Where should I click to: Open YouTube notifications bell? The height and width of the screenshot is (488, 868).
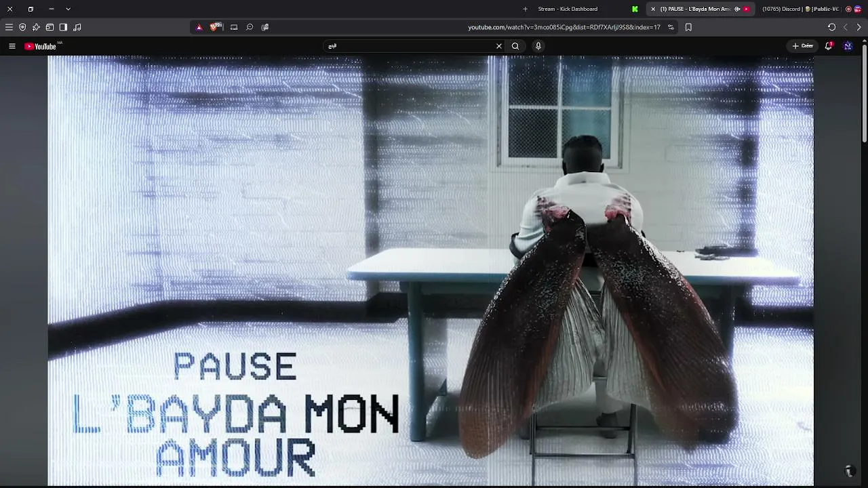[x=829, y=46]
